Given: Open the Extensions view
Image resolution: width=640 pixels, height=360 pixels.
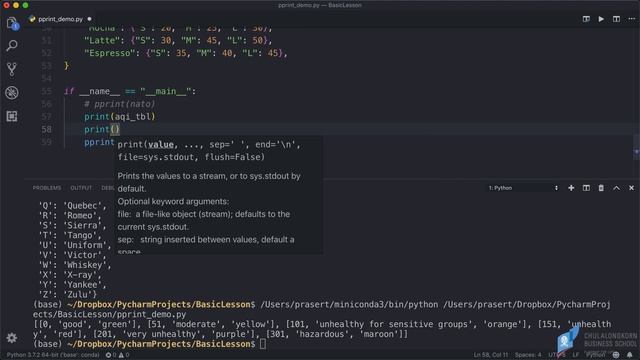Looking at the screenshot, I should click(x=12, y=116).
